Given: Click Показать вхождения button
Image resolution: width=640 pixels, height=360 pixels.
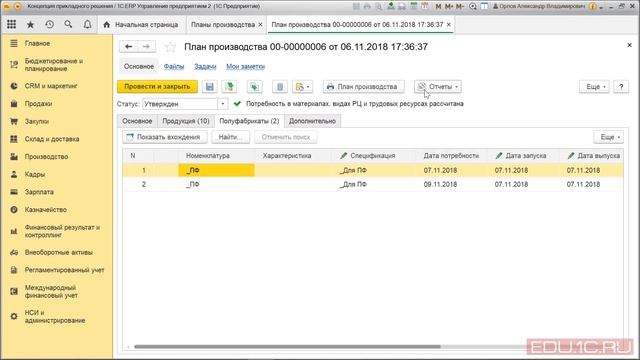Looking at the screenshot, I should tap(164, 137).
